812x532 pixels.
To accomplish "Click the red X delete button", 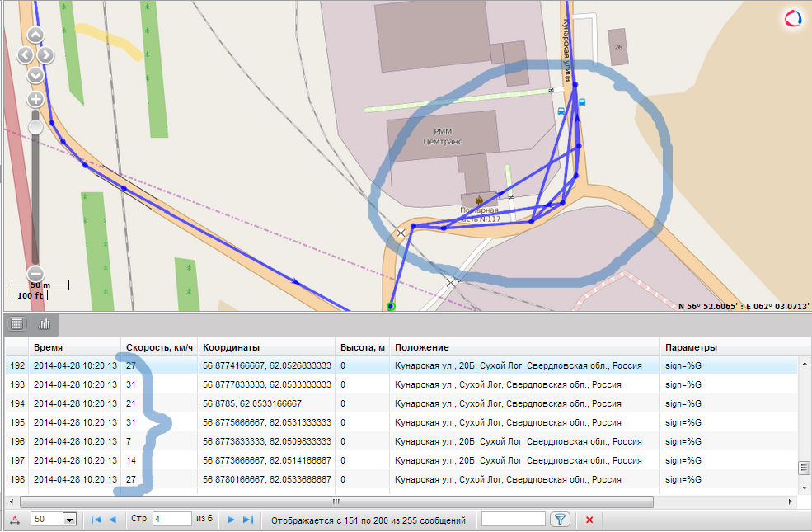I will tap(589, 520).
